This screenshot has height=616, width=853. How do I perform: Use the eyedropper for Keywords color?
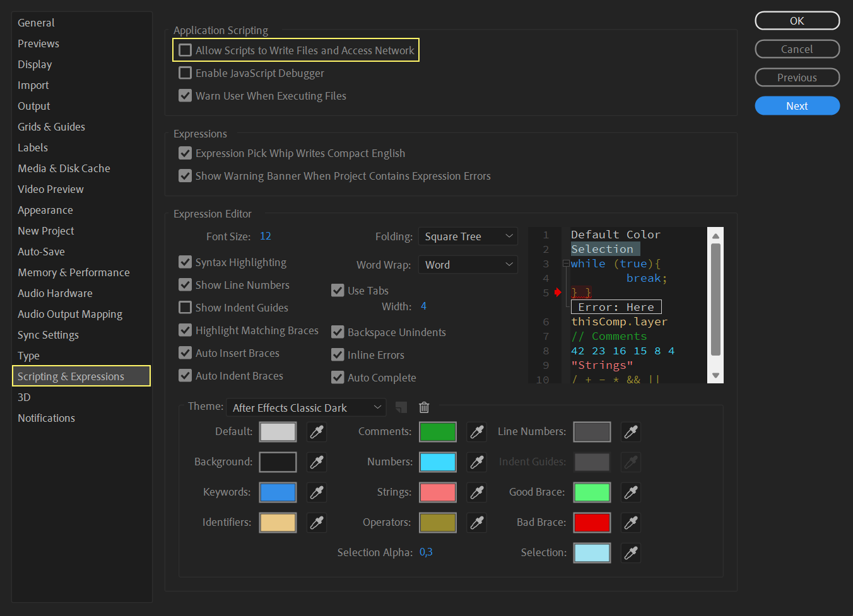click(317, 492)
